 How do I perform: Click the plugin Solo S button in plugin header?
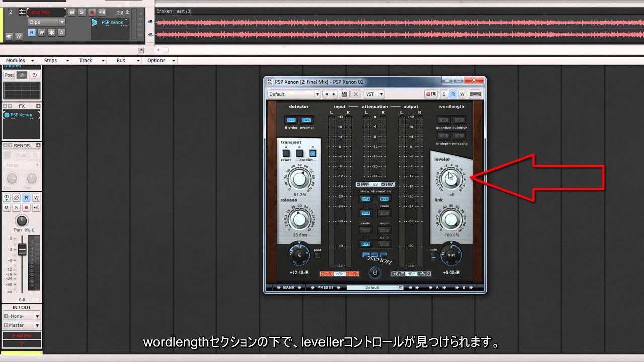pos(444,94)
